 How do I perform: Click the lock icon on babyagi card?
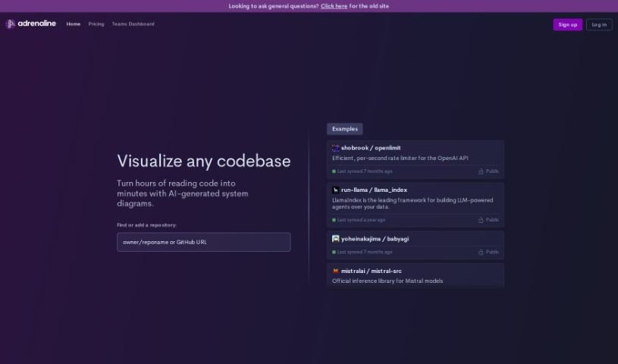pyautogui.click(x=481, y=252)
